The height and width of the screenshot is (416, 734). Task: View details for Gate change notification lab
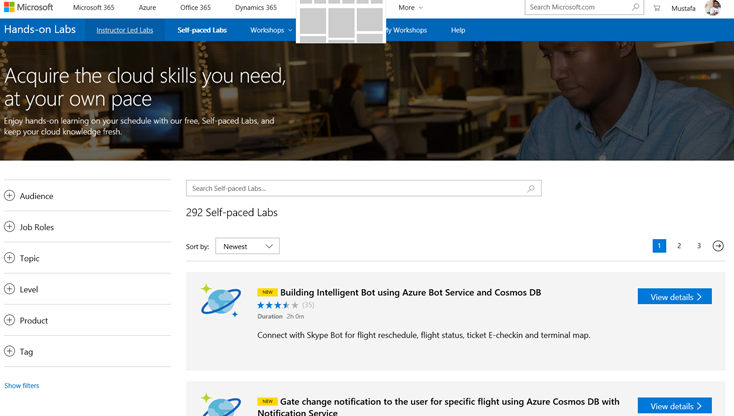coord(675,406)
